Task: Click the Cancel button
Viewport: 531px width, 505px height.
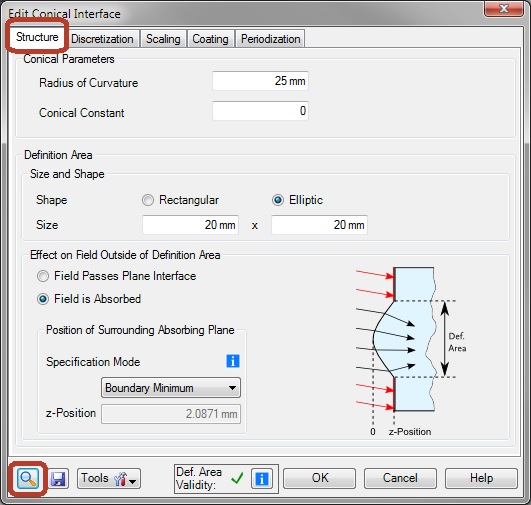Action: pyautogui.click(x=400, y=478)
